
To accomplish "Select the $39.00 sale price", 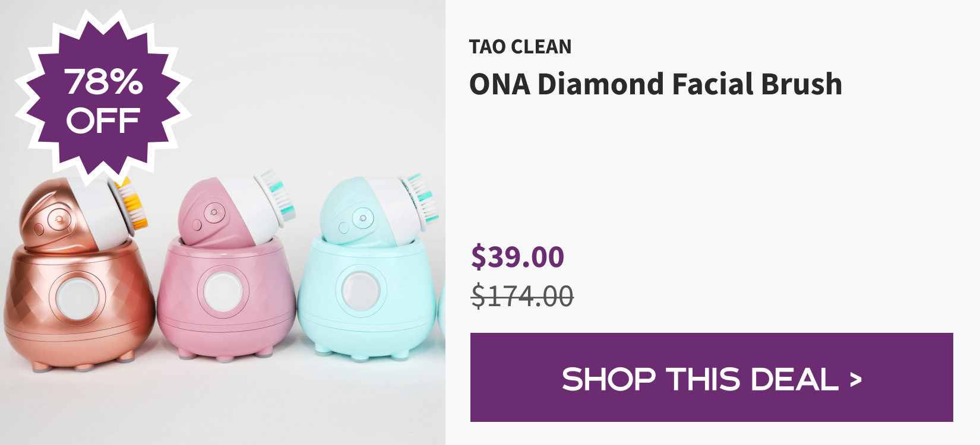I will [517, 256].
